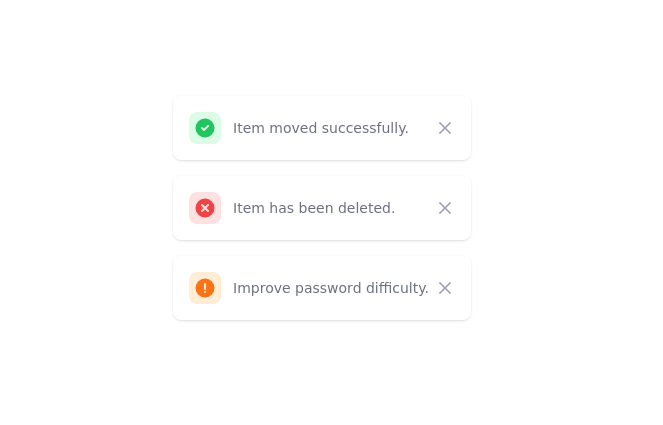Click the word "deleted" in the error toast
Image resolution: width=663 pixels, height=425 pixels.
point(367,208)
